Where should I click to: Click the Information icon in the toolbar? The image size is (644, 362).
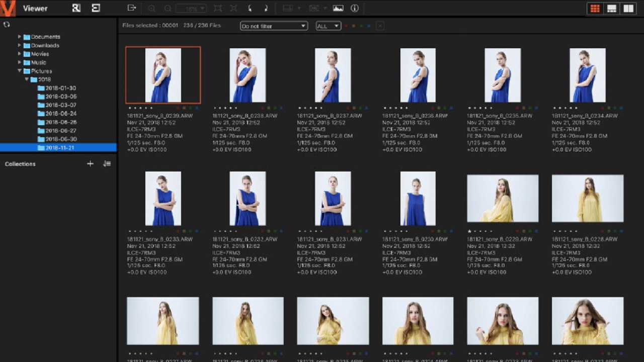point(354,8)
